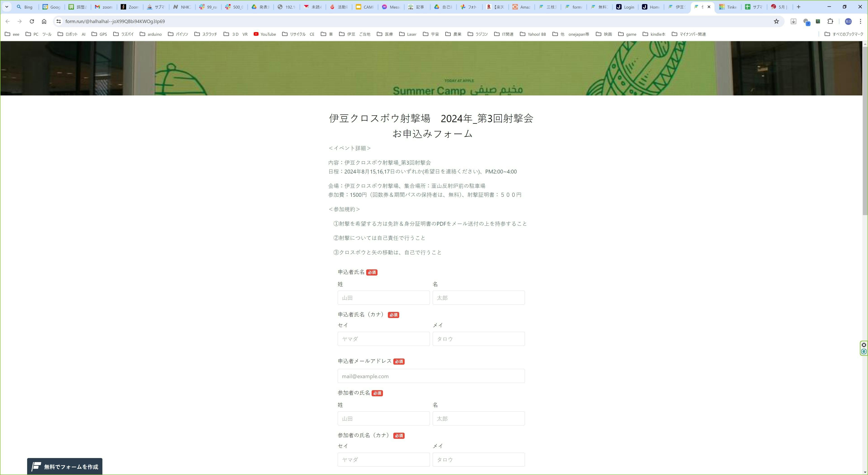Click the 申込者メールアドレス input field
This screenshot has height=475, width=868.
pos(431,376)
